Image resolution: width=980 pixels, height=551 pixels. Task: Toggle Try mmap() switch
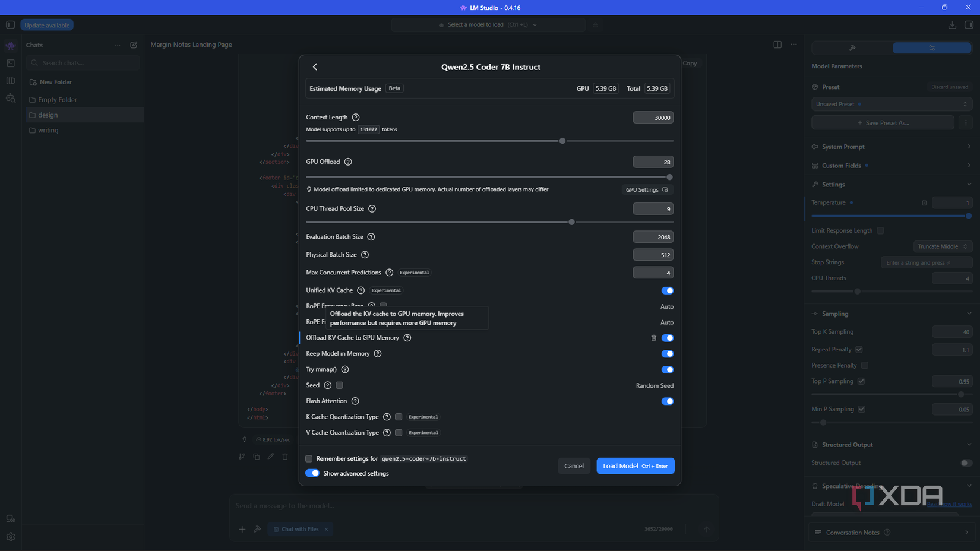click(668, 369)
